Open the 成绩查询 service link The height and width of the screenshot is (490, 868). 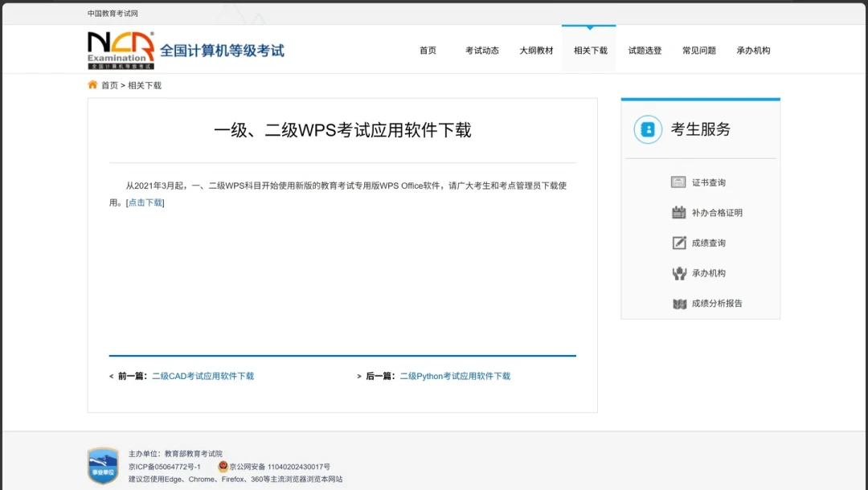tap(709, 243)
